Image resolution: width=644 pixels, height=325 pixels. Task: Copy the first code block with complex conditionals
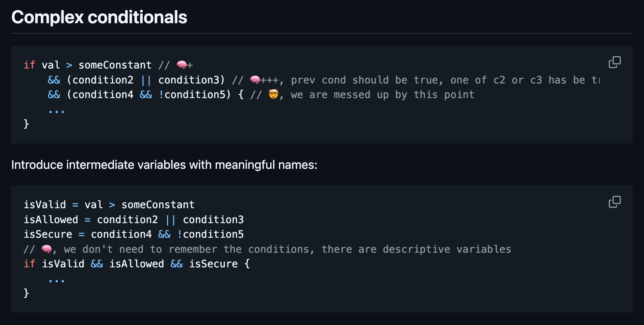click(x=614, y=62)
